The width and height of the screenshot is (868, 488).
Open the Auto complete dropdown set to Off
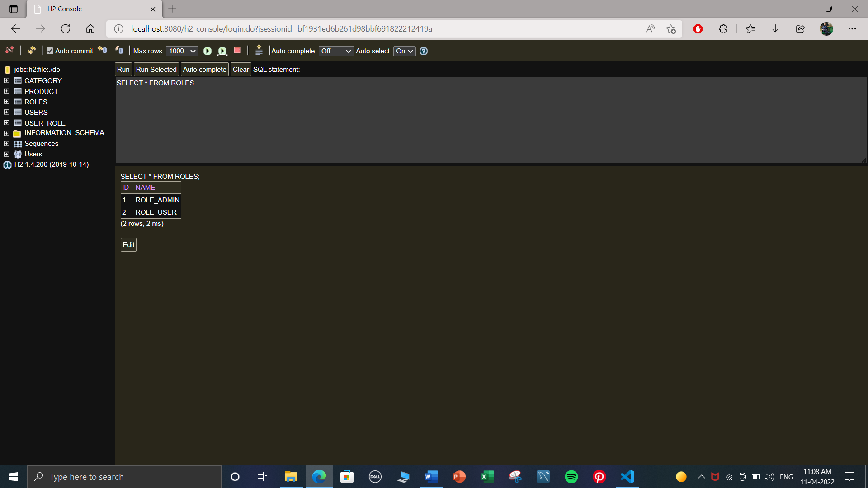336,51
